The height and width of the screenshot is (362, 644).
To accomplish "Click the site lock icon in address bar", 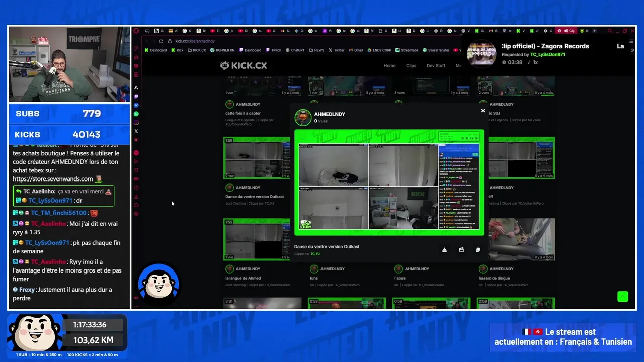I will pos(170,41).
